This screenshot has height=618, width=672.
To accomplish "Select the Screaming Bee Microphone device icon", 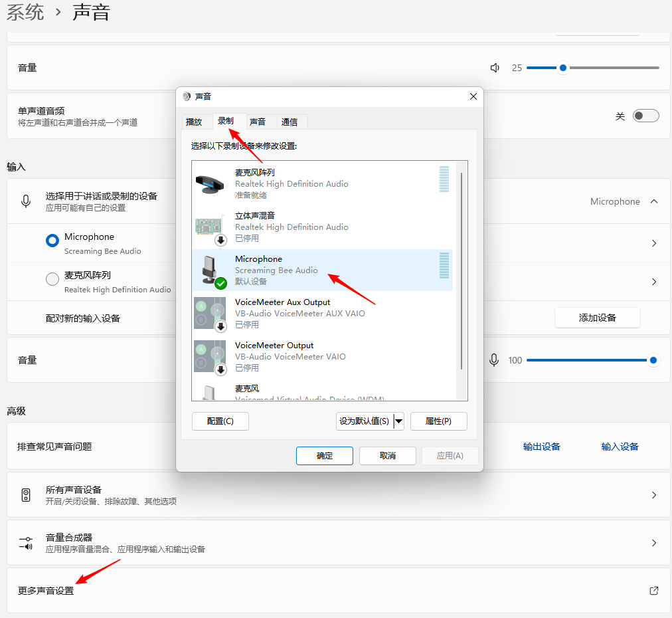I will (211, 270).
